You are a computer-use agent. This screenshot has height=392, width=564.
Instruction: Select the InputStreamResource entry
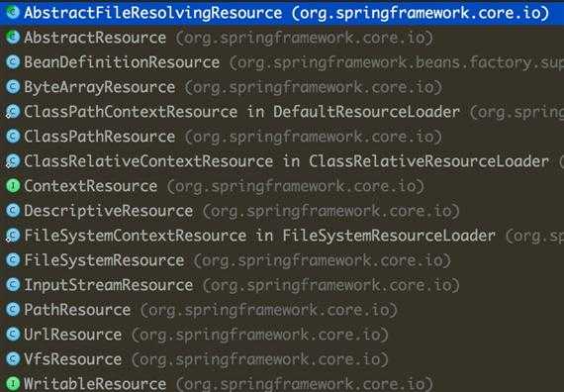(282, 285)
